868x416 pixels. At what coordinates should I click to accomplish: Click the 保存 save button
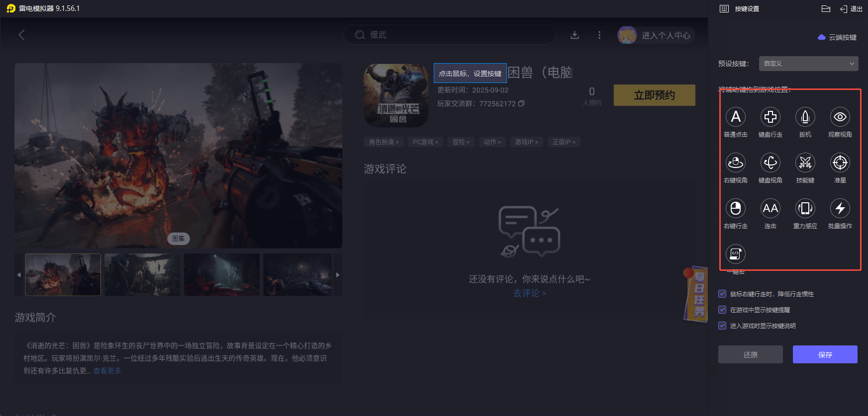pyautogui.click(x=825, y=354)
